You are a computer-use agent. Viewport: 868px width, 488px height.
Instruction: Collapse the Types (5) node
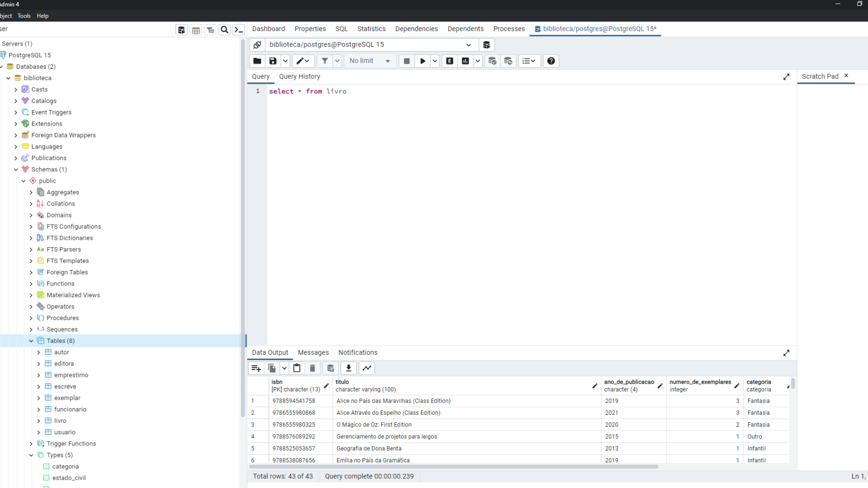pyautogui.click(x=31, y=455)
